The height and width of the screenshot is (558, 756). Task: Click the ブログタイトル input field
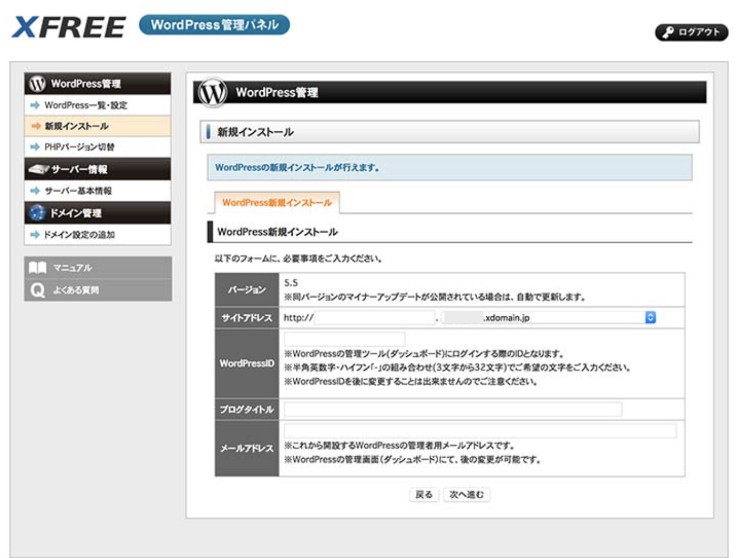(x=453, y=409)
